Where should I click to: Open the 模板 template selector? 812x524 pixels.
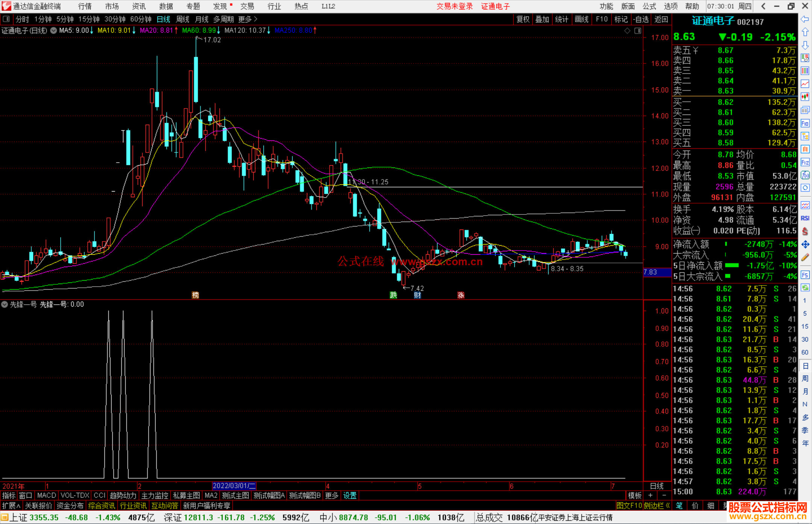pos(635,495)
